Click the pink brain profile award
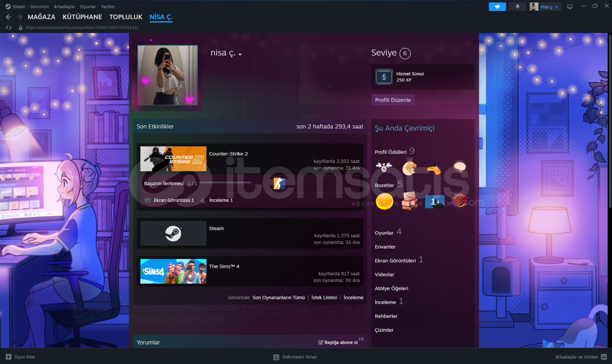This screenshot has height=364, width=612. [x=460, y=166]
